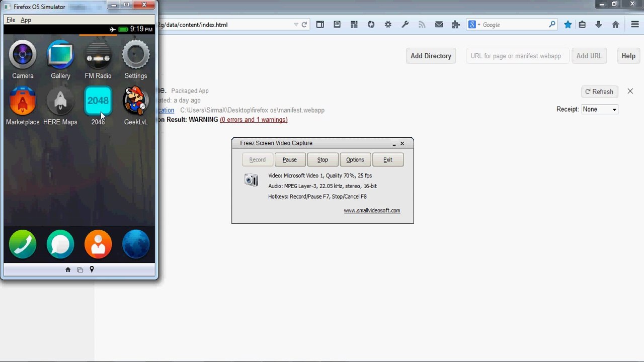Open the Camera app in the simulator
Image resolution: width=644 pixels, height=362 pixels.
(23, 55)
